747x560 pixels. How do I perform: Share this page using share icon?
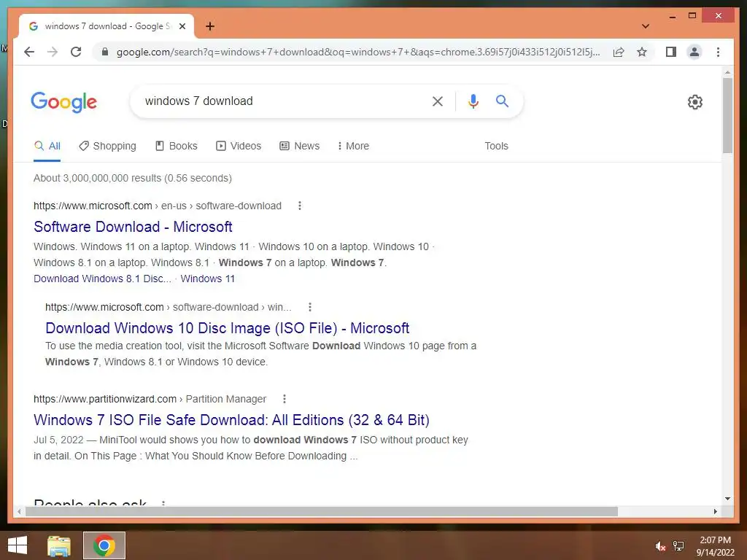(x=619, y=52)
